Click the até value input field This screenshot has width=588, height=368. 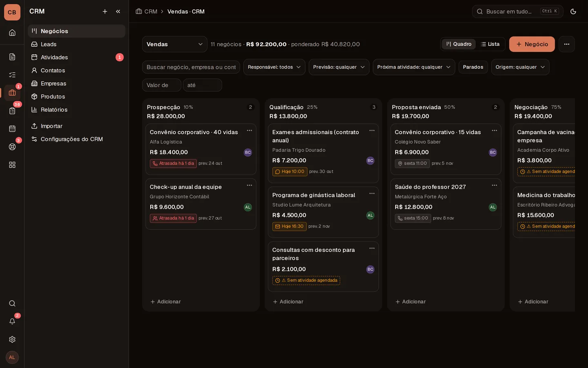pyautogui.click(x=203, y=85)
